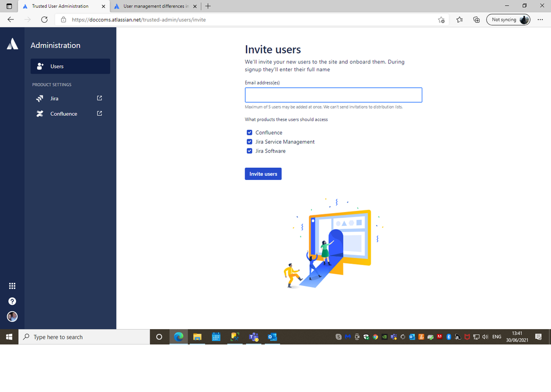Click the ENG language indicator
The image size is (551, 392).
[496, 337]
